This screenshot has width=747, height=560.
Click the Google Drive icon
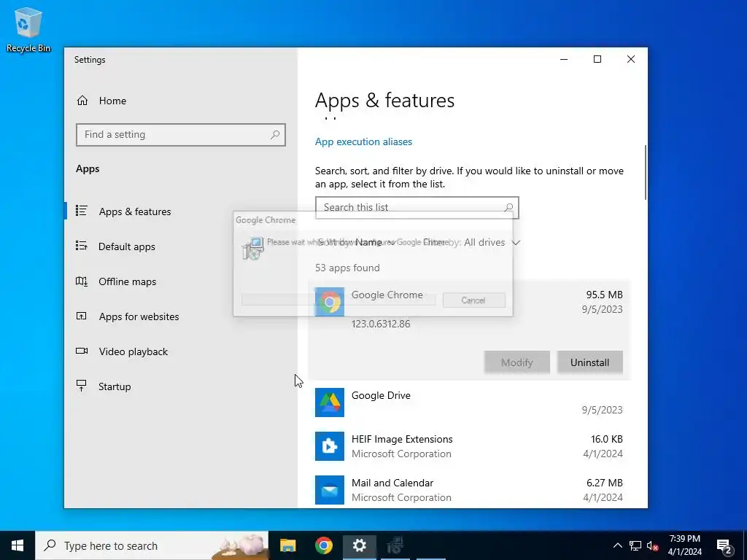(329, 402)
